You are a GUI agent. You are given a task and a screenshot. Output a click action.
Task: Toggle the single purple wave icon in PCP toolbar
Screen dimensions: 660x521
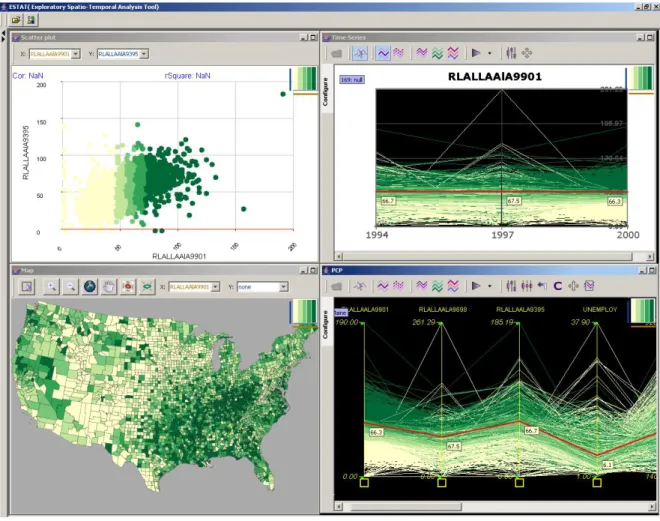383,286
